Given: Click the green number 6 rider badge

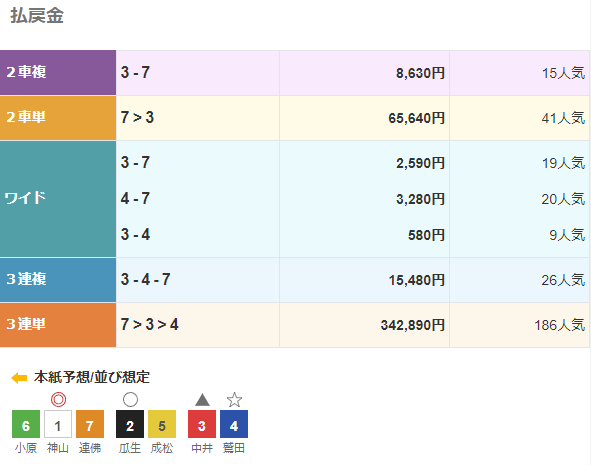Looking at the screenshot, I should point(26,424).
